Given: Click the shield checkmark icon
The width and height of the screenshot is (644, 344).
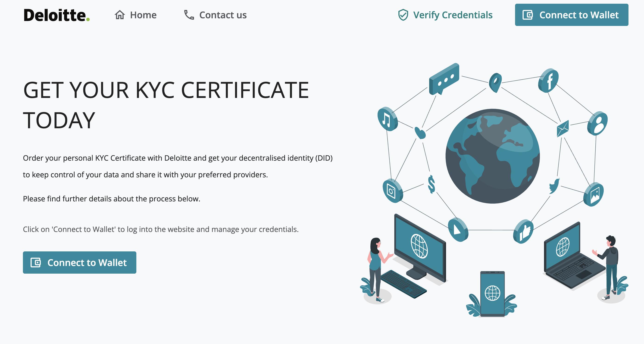Looking at the screenshot, I should pyautogui.click(x=403, y=15).
